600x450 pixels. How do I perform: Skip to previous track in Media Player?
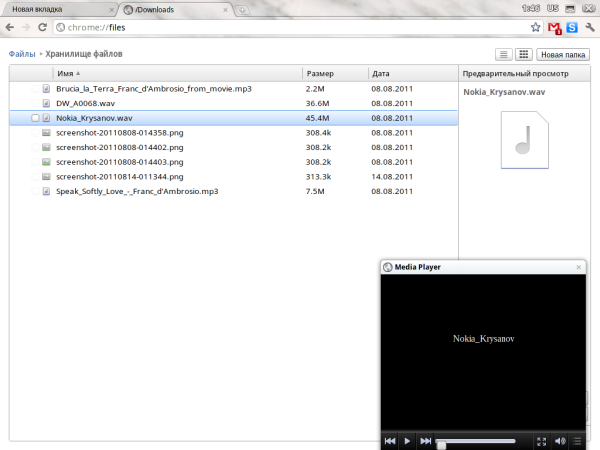click(x=390, y=441)
